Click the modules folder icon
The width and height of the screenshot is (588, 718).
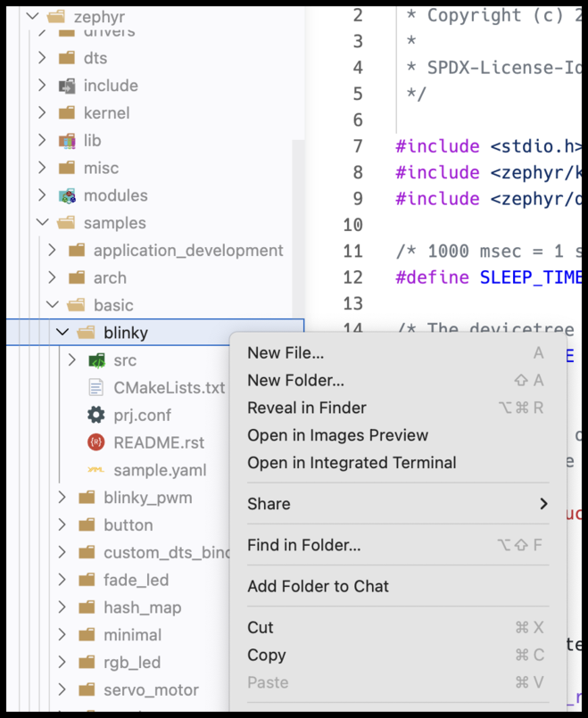67,195
